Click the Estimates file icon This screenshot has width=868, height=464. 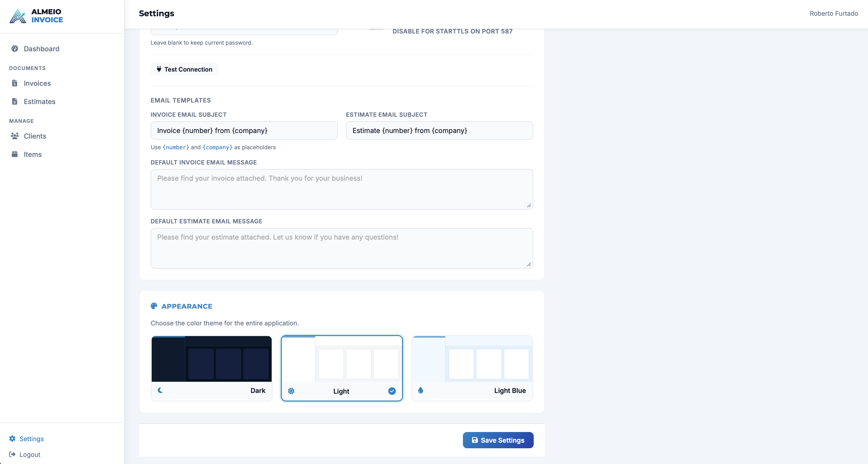14,101
